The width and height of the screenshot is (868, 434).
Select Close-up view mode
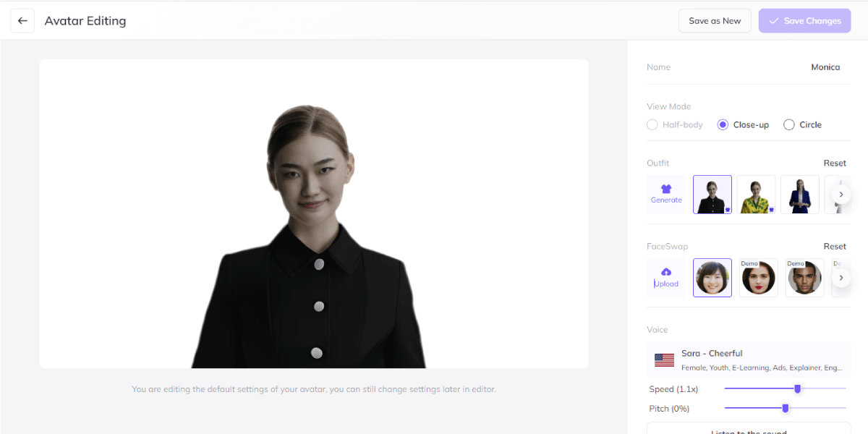(x=743, y=124)
